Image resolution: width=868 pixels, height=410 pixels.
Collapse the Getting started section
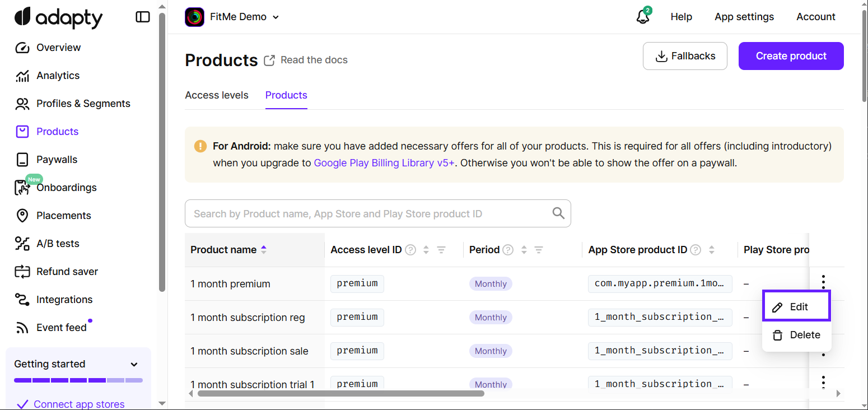(134, 365)
